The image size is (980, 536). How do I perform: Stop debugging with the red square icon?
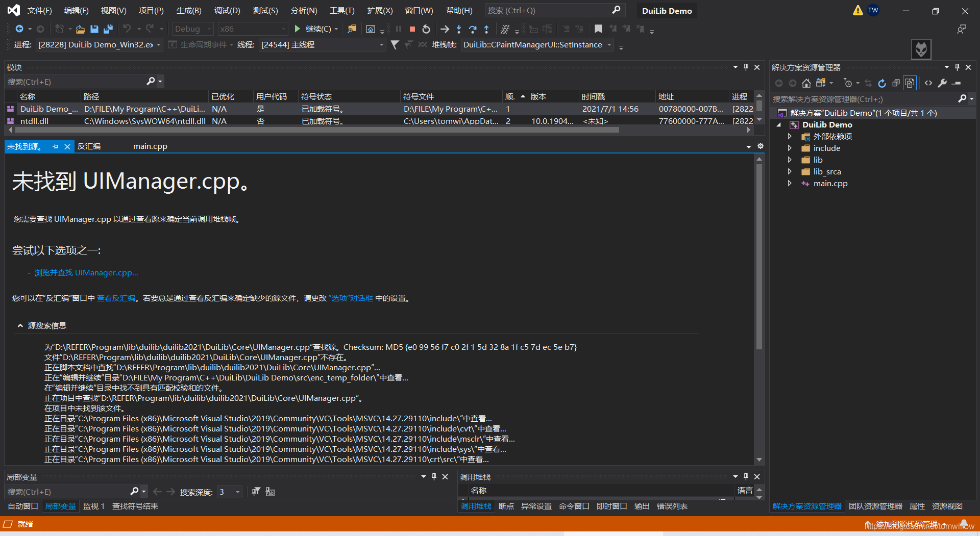click(412, 29)
